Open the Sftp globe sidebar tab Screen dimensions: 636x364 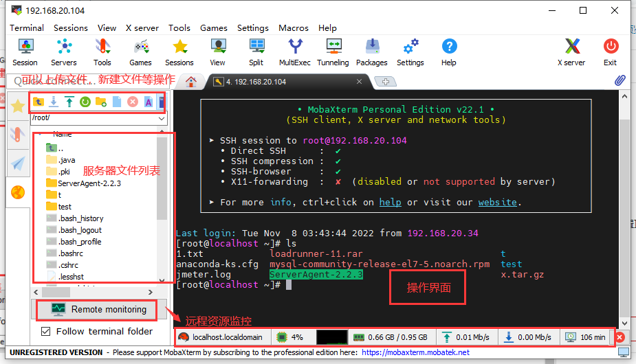(x=18, y=192)
